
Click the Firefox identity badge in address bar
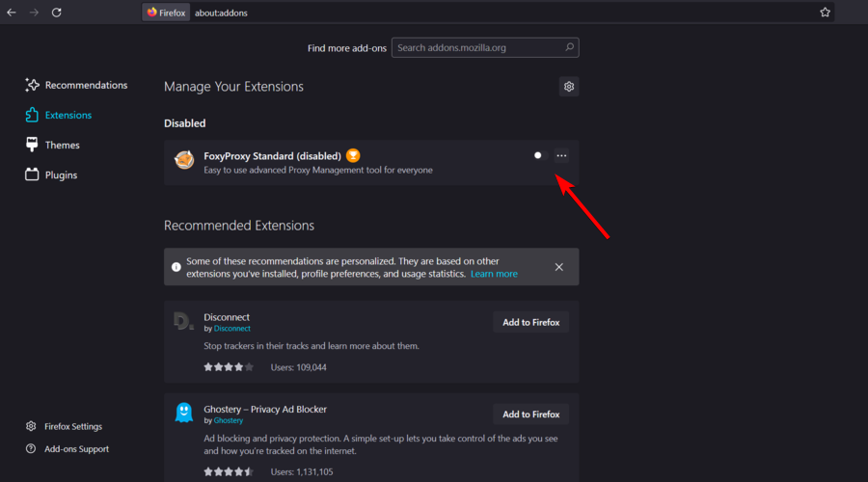[x=166, y=13]
